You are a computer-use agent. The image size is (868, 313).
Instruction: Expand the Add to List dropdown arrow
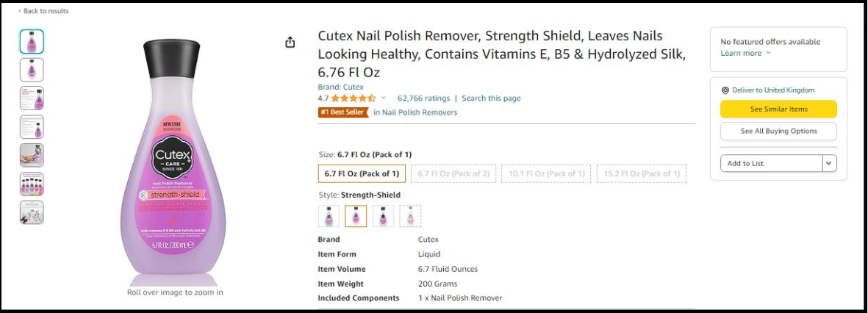coord(829,163)
